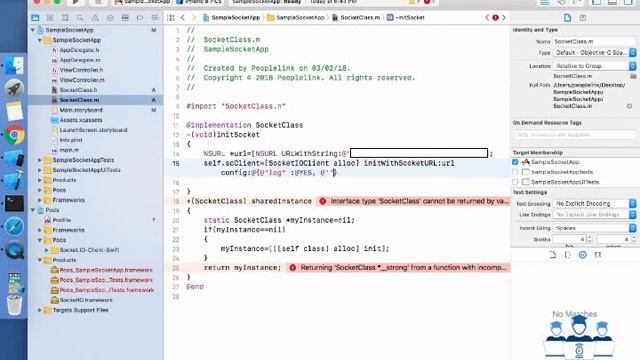
Task: Expand the SampleSocketAppTests group
Action: click(40, 160)
